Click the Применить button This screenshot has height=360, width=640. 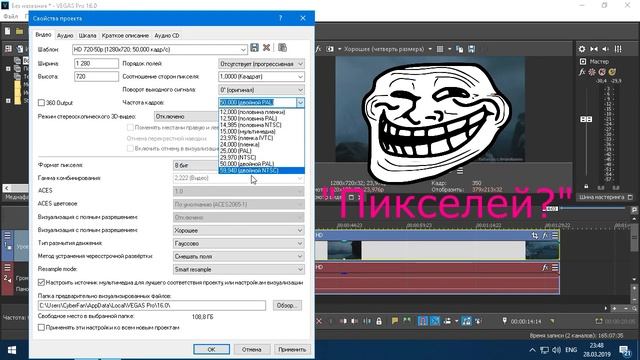pyautogui.click(x=292, y=349)
